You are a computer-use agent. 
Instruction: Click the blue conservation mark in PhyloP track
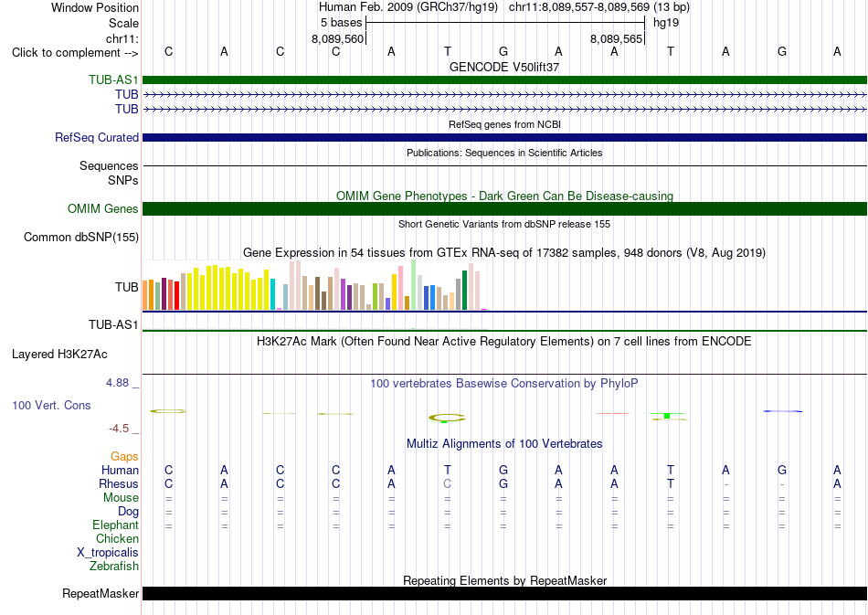click(783, 411)
